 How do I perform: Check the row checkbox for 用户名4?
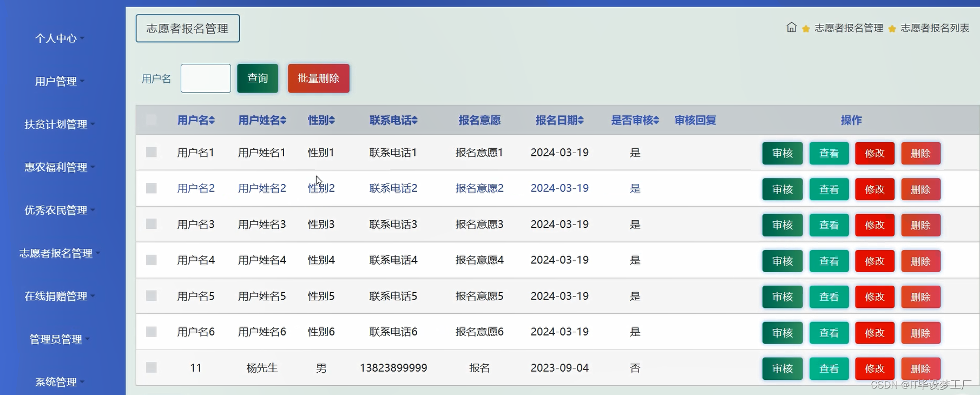[152, 260]
